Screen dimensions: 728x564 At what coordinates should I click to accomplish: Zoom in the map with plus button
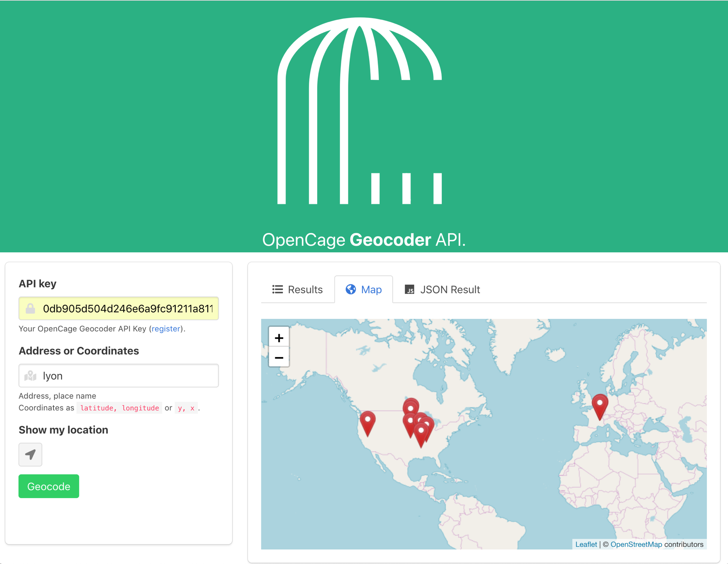279,338
